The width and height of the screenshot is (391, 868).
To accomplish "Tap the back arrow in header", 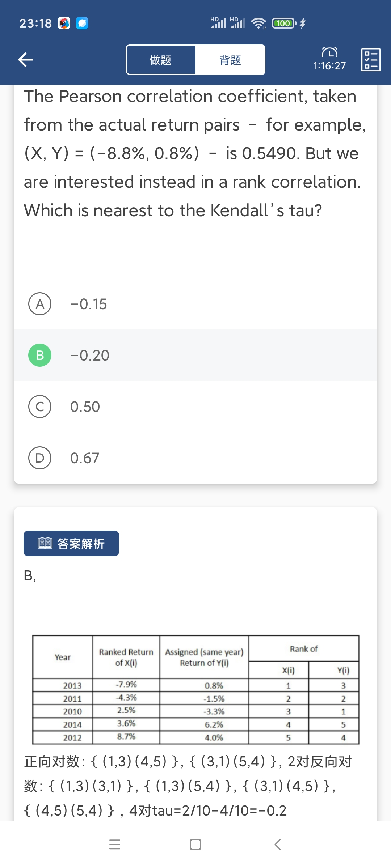I will [26, 60].
